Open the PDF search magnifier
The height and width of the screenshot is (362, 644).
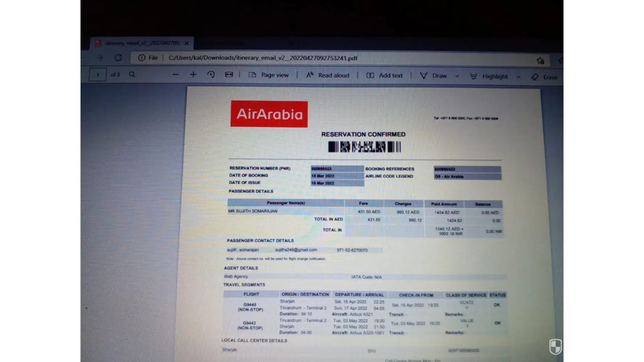[x=132, y=74]
